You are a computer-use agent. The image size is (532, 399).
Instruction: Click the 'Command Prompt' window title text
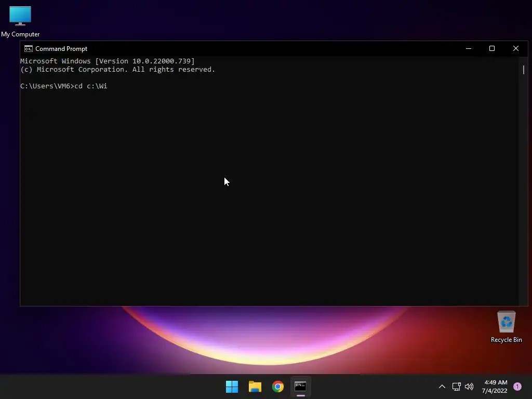point(61,49)
